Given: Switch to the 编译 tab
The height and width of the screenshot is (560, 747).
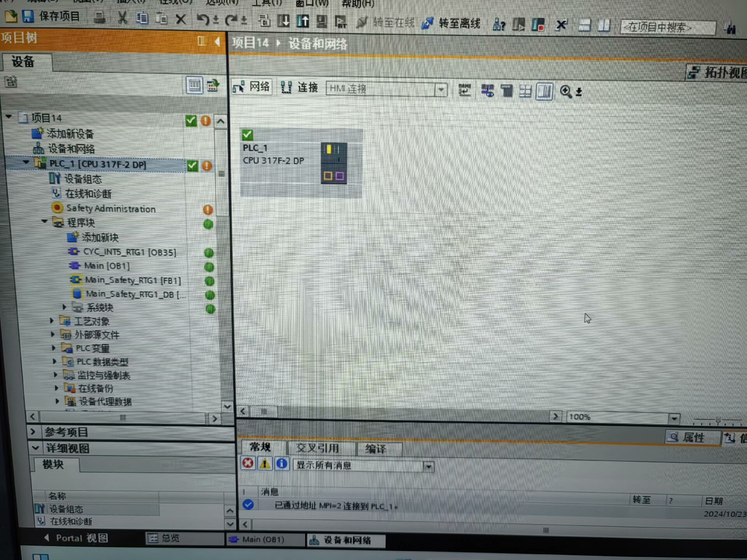Looking at the screenshot, I should click(x=375, y=449).
